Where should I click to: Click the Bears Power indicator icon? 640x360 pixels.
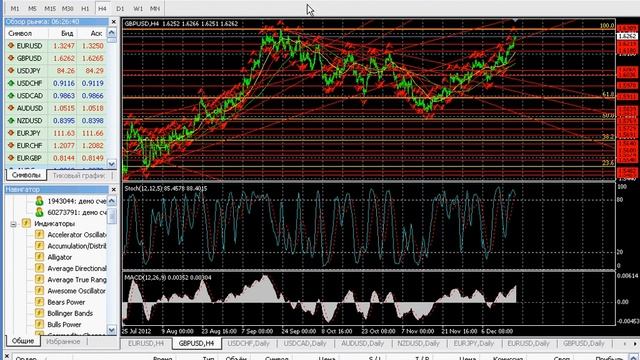(x=39, y=302)
